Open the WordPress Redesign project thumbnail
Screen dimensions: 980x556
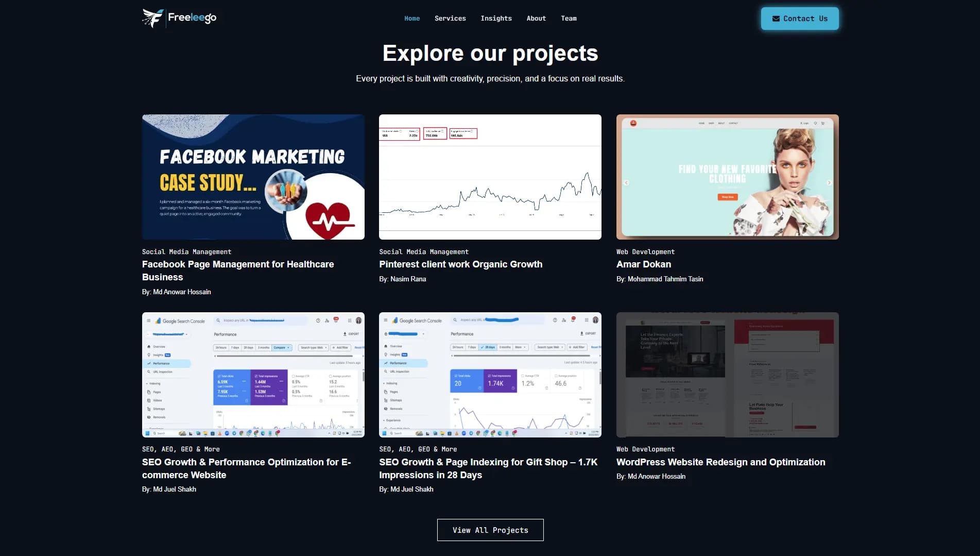pyautogui.click(x=728, y=375)
